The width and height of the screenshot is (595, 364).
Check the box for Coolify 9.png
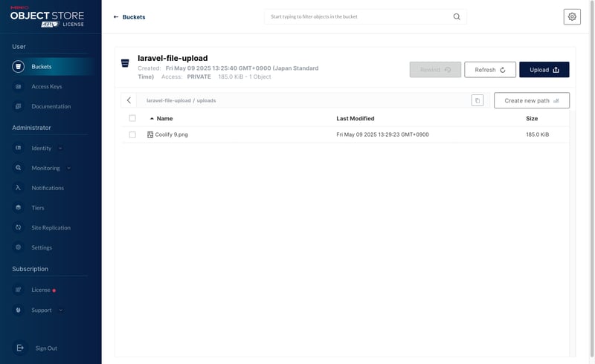tap(132, 134)
